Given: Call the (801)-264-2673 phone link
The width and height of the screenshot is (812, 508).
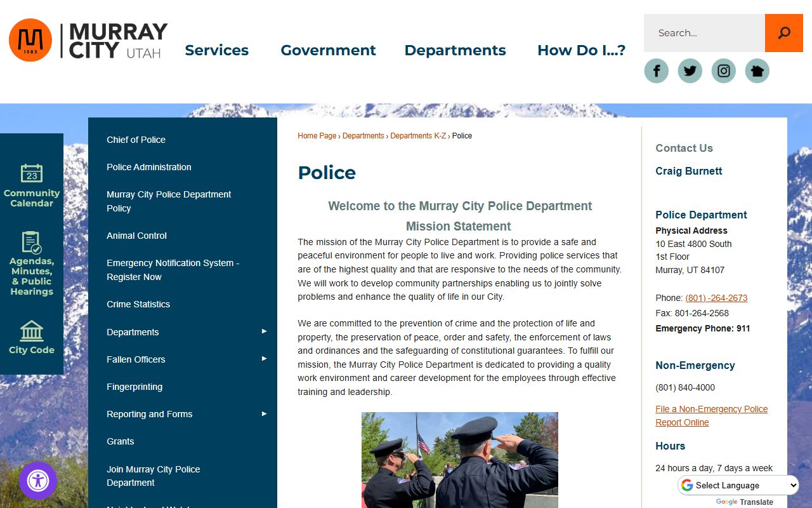Looking at the screenshot, I should (716, 298).
